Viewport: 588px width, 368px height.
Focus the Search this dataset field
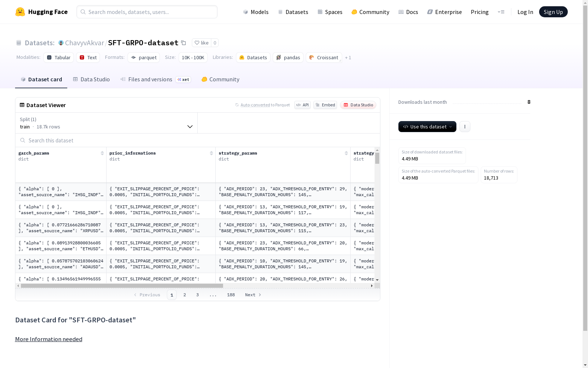click(198, 141)
